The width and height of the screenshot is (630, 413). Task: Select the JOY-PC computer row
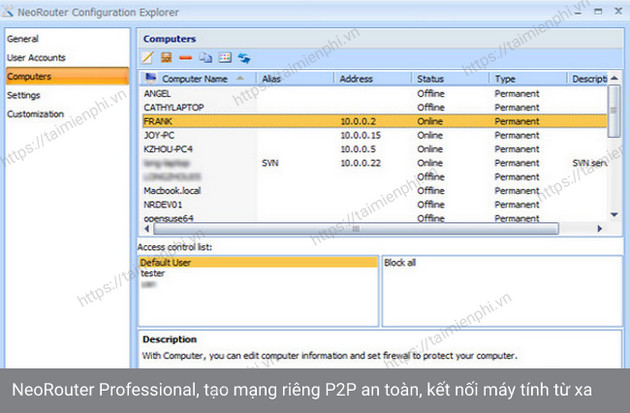pyautogui.click(x=164, y=134)
